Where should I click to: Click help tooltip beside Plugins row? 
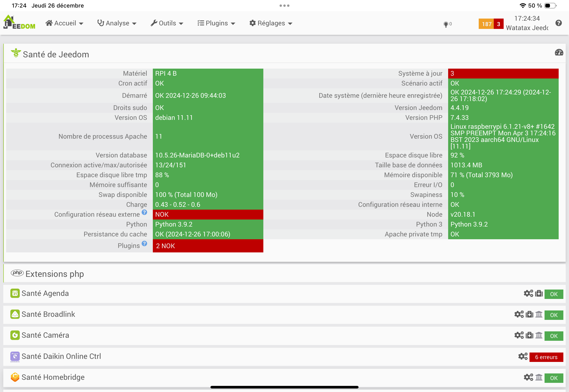[144, 244]
